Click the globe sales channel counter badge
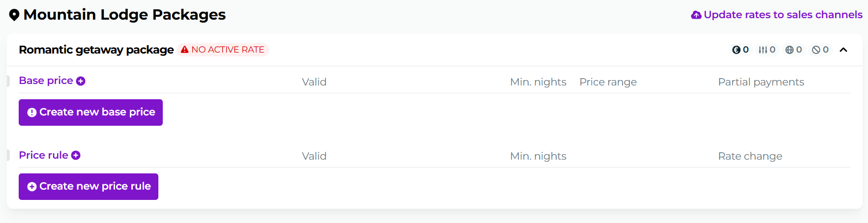The width and height of the screenshot is (868, 223). (x=793, y=50)
